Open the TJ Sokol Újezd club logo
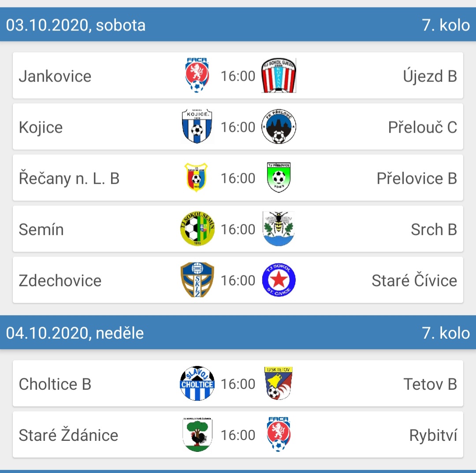476x473 pixels. 279,76
